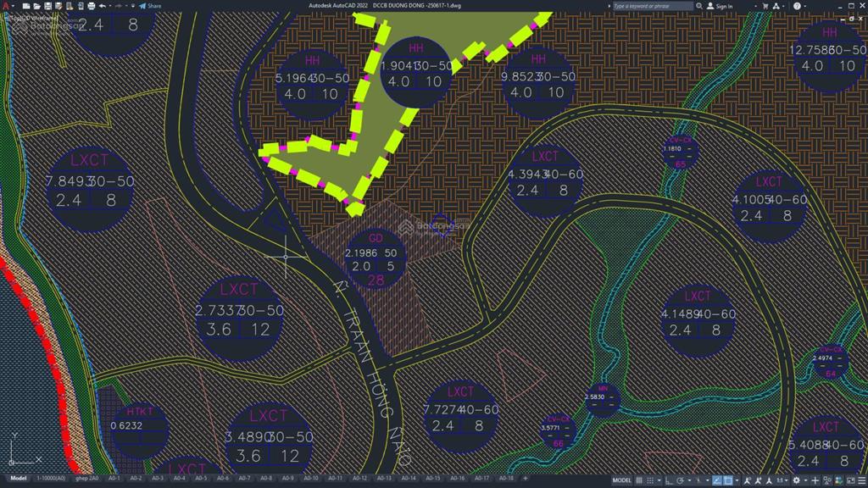Click Sign In

(x=720, y=6)
